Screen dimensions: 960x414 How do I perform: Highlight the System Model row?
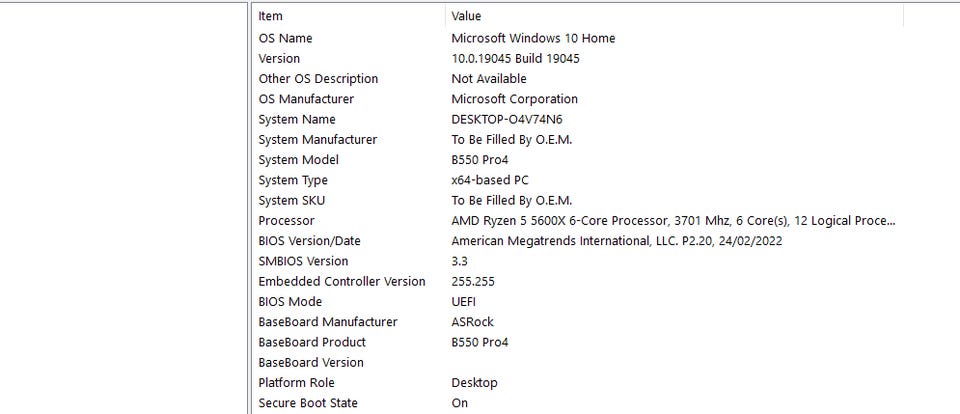click(298, 160)
